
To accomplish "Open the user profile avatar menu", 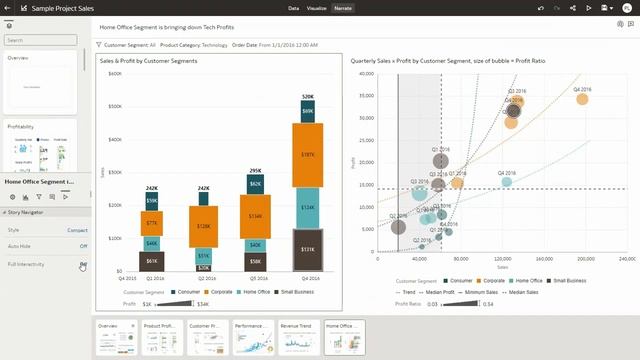I will point(627,8).
